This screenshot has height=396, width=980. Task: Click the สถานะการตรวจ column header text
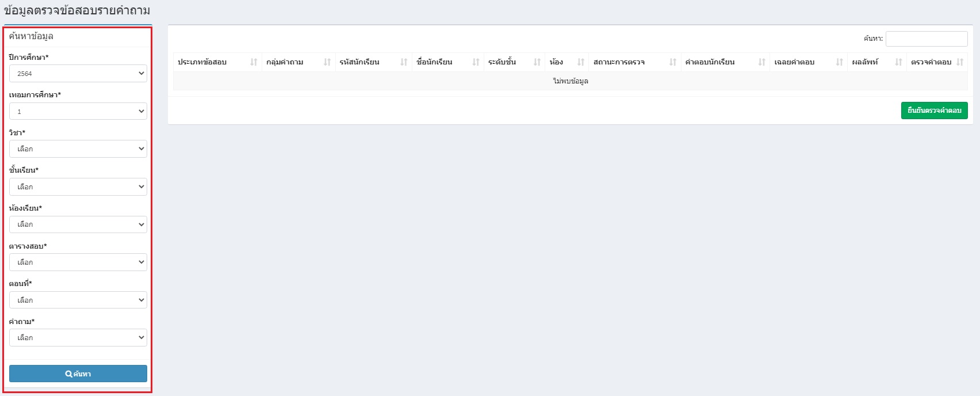(x=619, y=62)
